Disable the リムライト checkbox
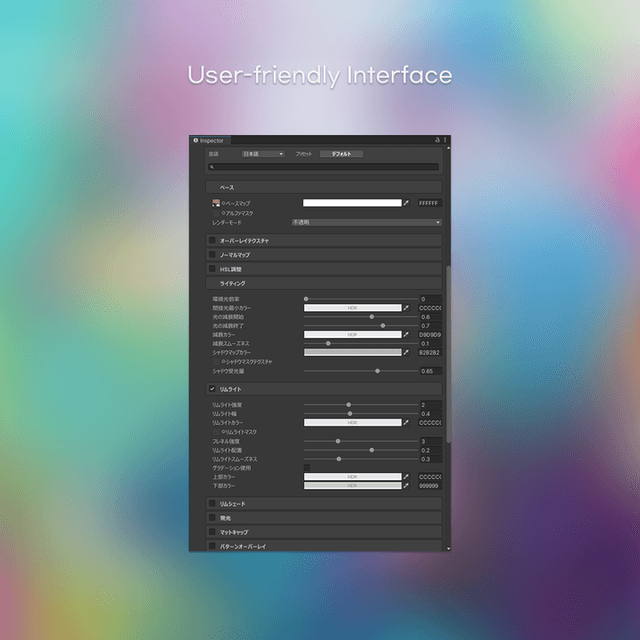Viewport: 640px width, 640px height. pos(212,388)
